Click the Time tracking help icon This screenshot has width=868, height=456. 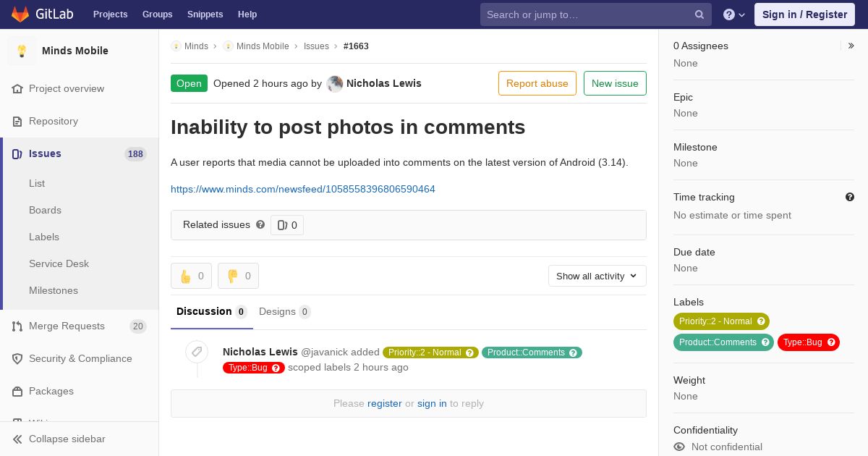tap(850, 197)
